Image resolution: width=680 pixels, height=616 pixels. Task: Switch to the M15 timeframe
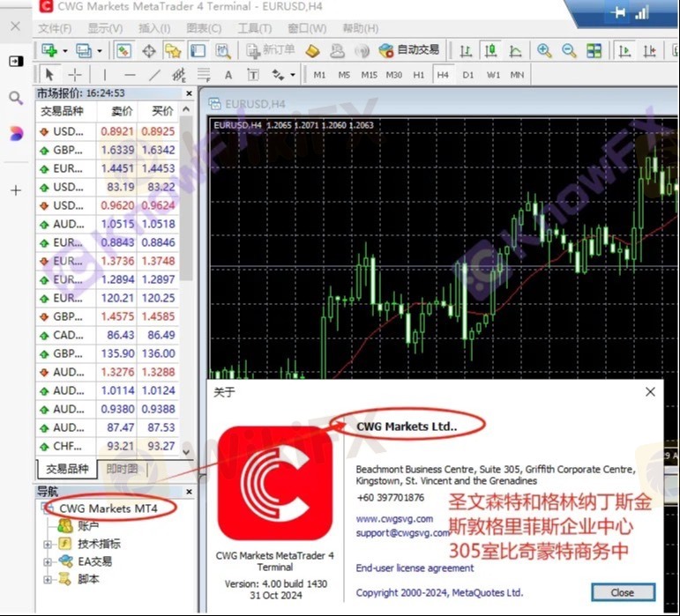(369, 75)
